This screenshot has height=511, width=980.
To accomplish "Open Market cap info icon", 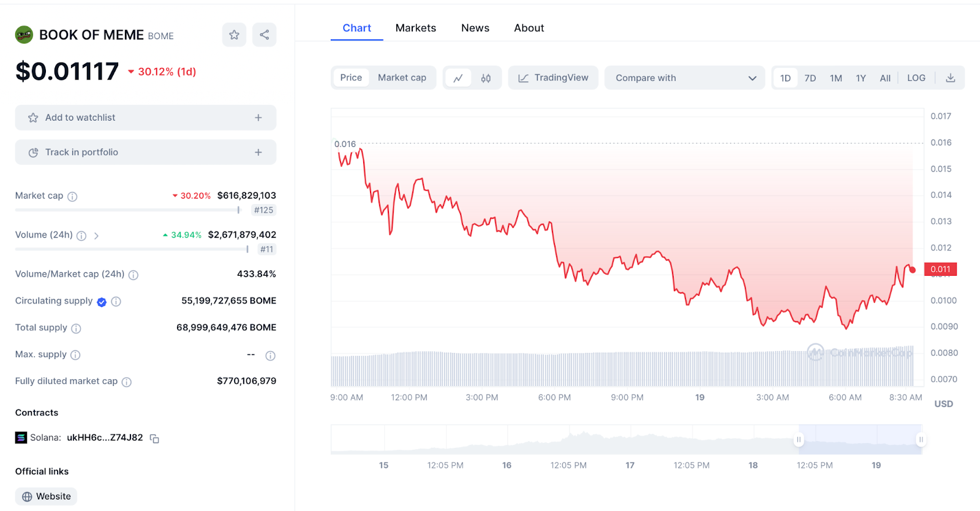I will click(x=72, y=197).
